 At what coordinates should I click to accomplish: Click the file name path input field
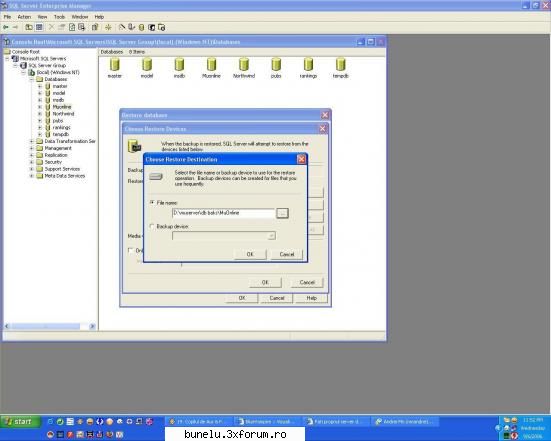223,213
